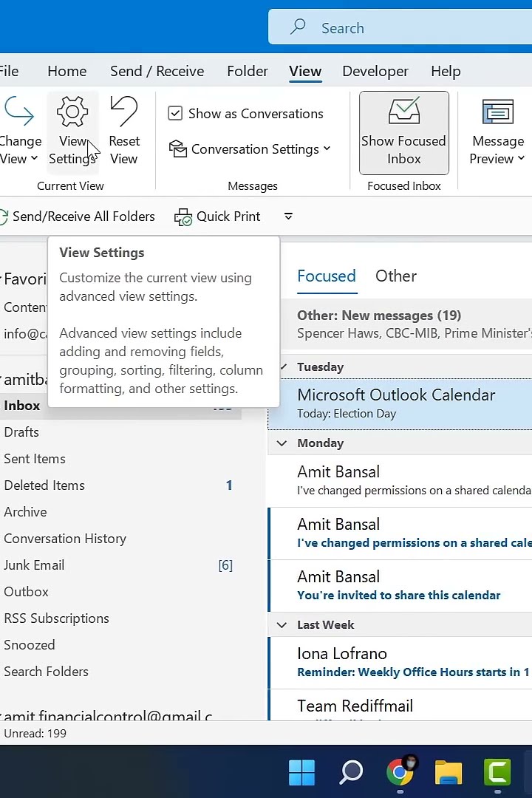Click the Reset View icon

(x=123, y=112)
